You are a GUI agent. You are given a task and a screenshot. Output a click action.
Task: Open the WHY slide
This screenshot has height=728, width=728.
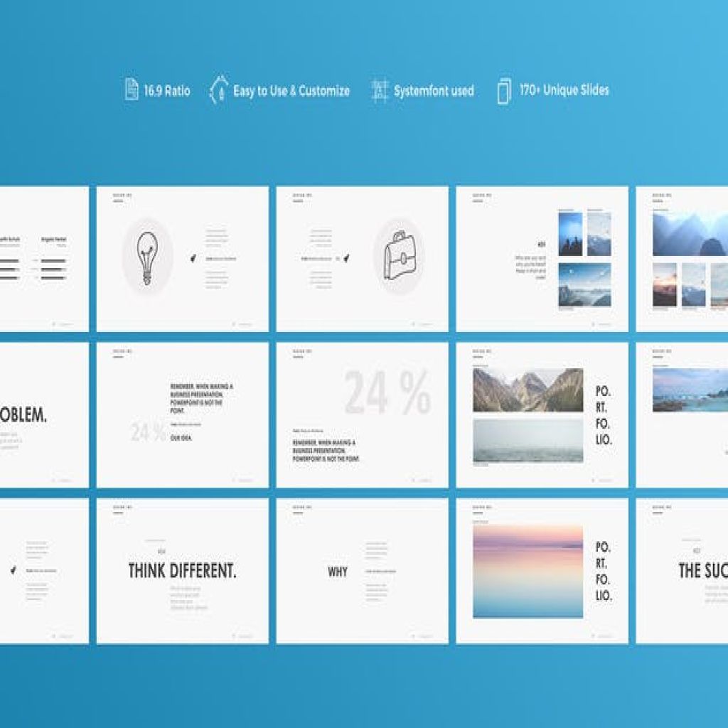[x=362, y=571]
